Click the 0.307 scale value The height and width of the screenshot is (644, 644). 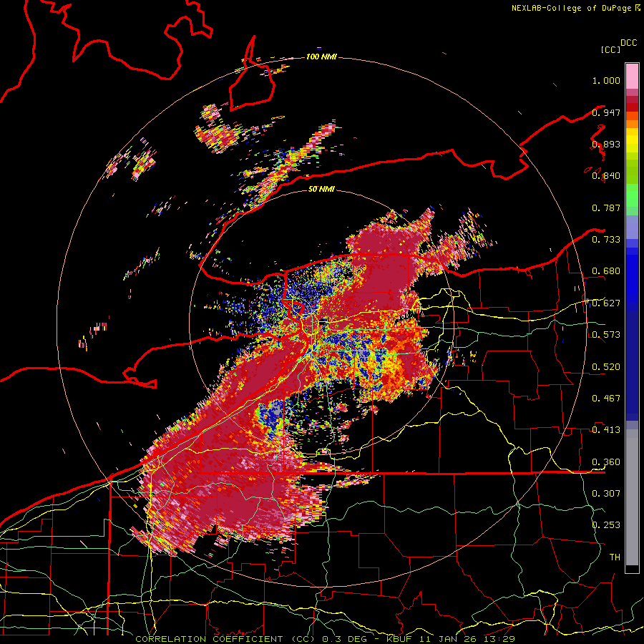pyautogui.click(x=606, y=493)
